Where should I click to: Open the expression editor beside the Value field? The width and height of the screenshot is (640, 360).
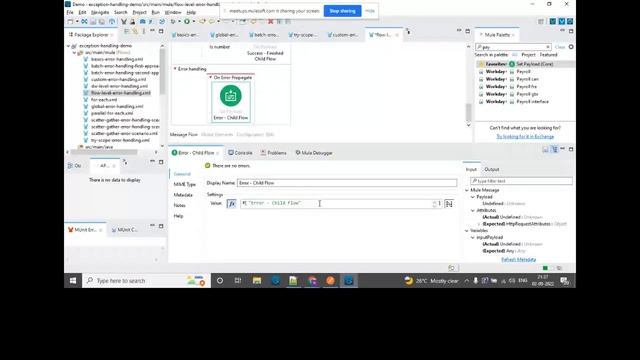click(x=449, y=204)
